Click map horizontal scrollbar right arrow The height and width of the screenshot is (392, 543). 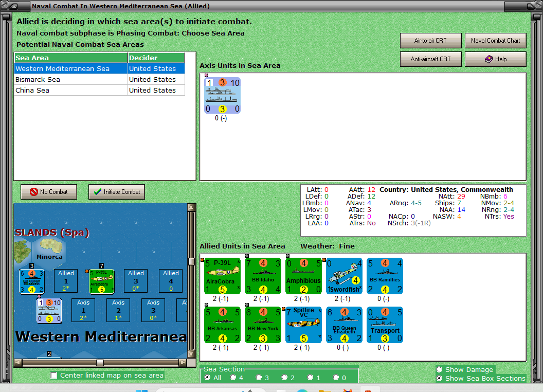[183, 363]
